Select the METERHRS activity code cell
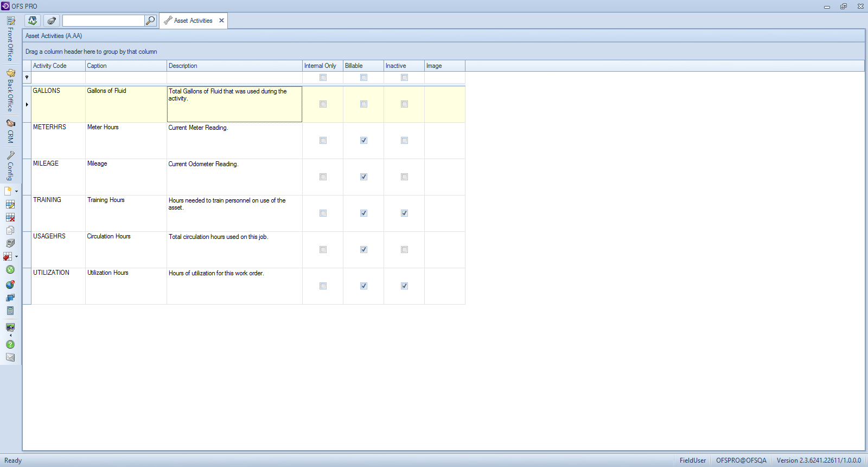The width and height of the screenshot is (868, 467). [x=58, y=141]
